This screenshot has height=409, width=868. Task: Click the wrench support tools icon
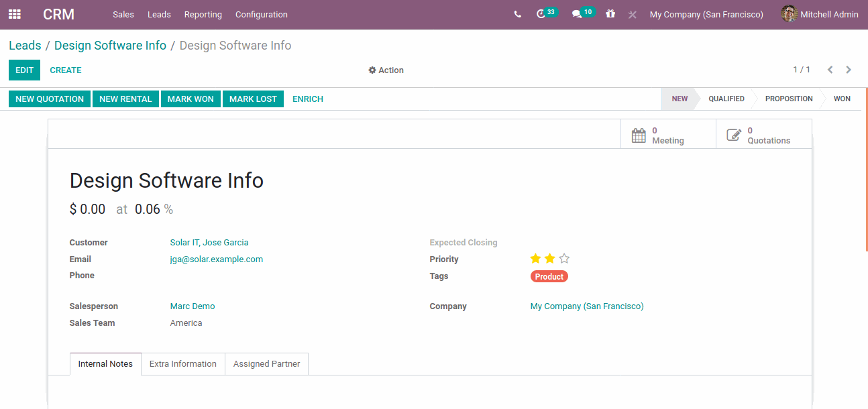(x=632, y=14)
